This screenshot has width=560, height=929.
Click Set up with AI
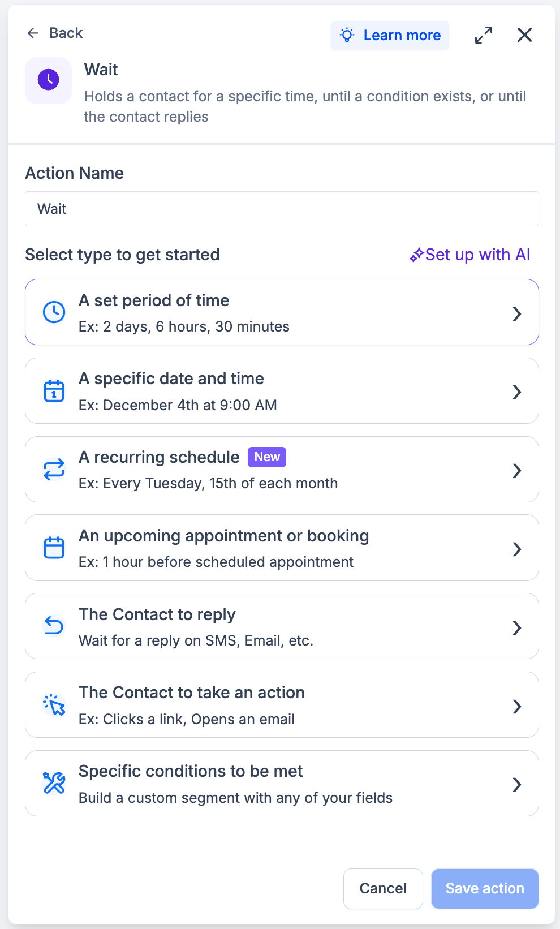pos(470,255)
